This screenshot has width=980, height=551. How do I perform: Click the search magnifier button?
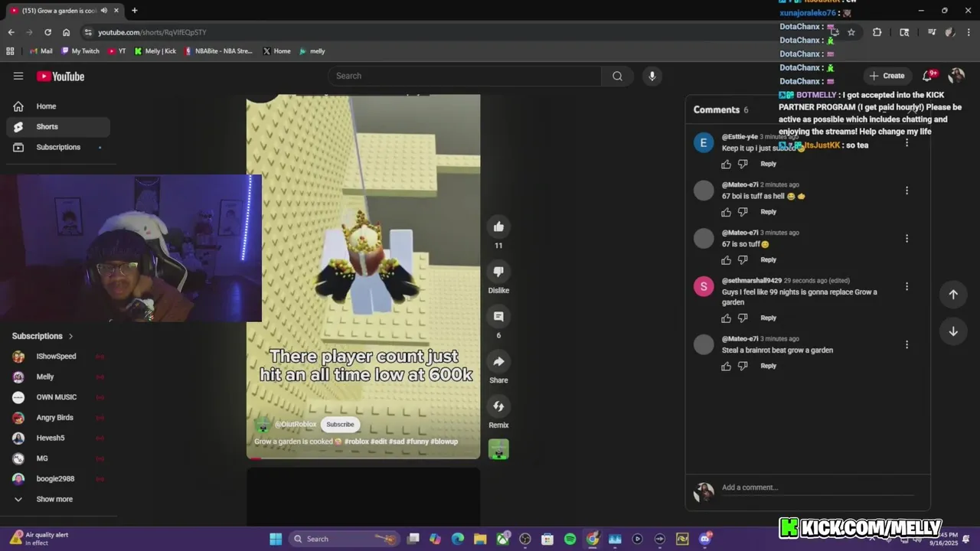(617, 76)
